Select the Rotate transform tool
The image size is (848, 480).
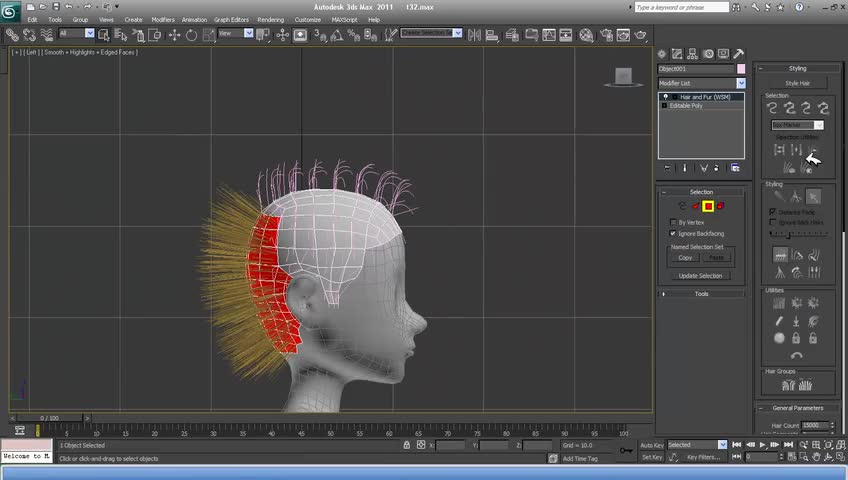[190, 35]
